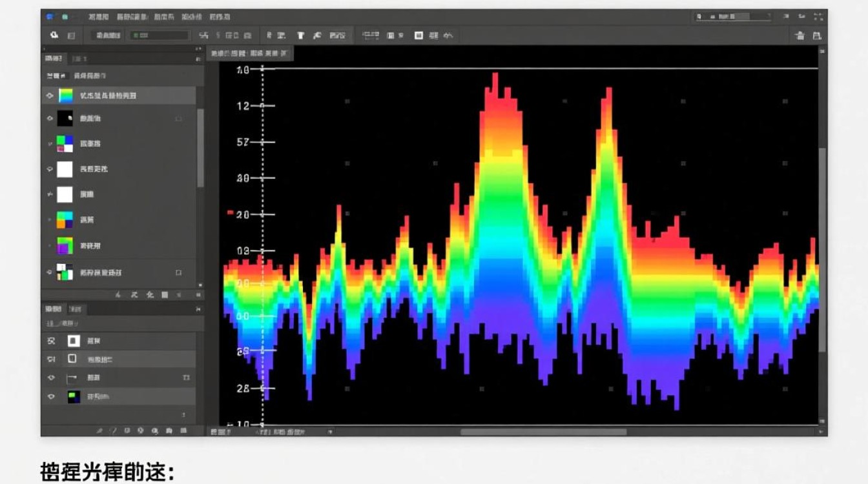868x484 pixels.
Task: Hide the top gradient layer via its eye icon
Action: pos(50,96)
